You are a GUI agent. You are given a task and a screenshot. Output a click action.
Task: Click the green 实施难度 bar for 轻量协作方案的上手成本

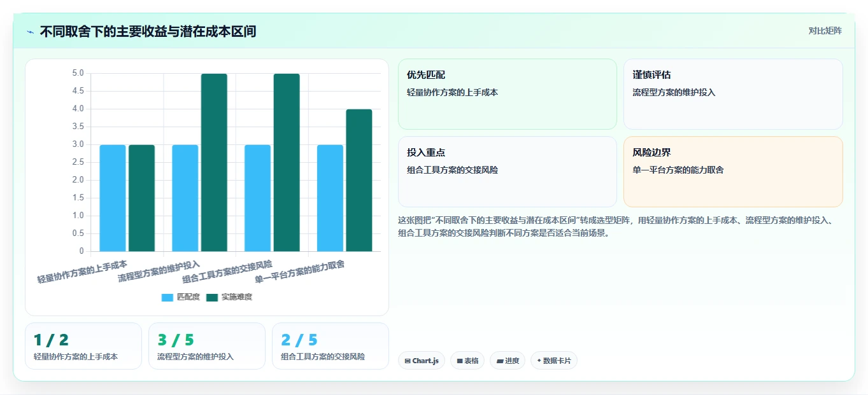[x=141, y=198]
